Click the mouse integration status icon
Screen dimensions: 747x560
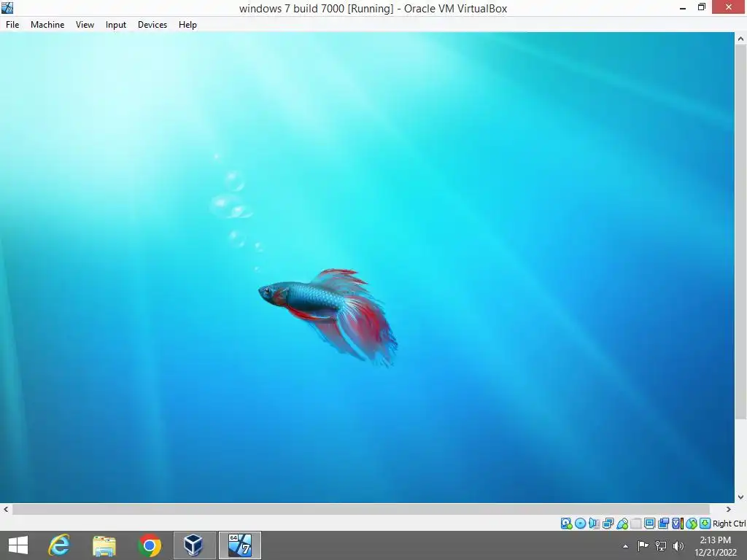coord(692,524)
